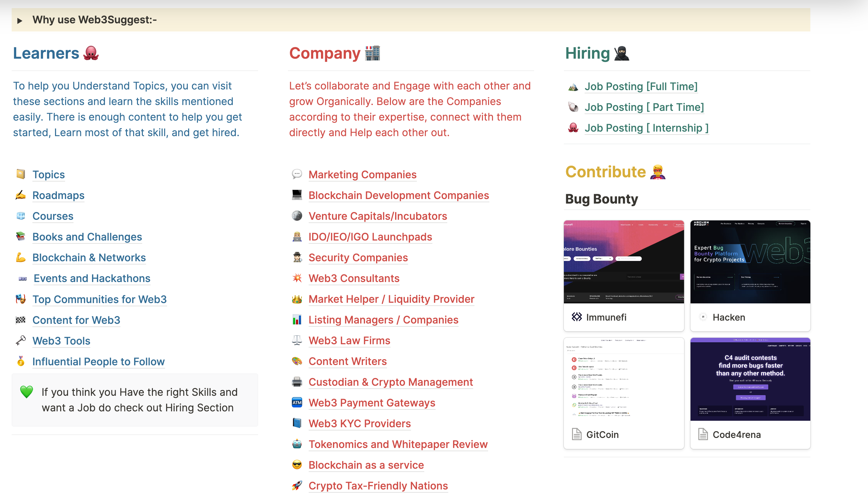Open Job Posting [Full Time] page
The width and height of the screenshot is (868, 494).
click(x=641, y=87)
